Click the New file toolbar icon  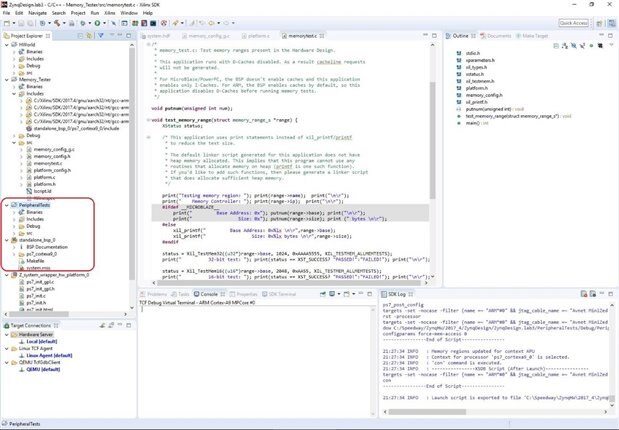coord(7,22)
